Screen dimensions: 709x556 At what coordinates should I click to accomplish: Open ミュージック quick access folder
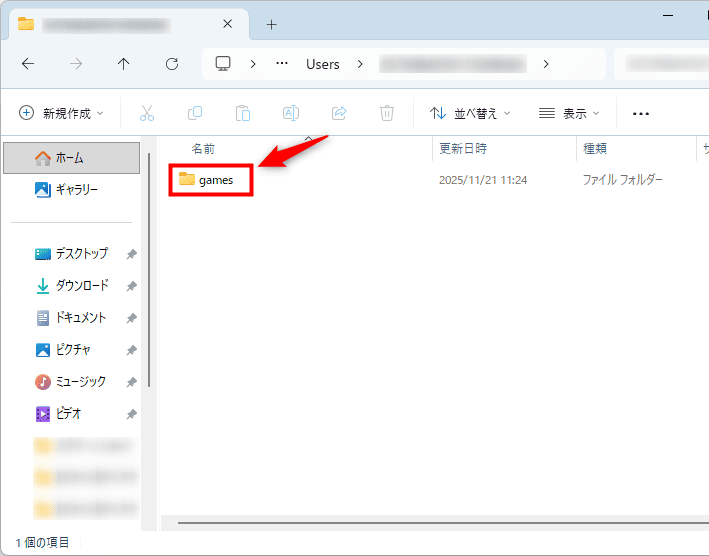click(x=71, y=382)
